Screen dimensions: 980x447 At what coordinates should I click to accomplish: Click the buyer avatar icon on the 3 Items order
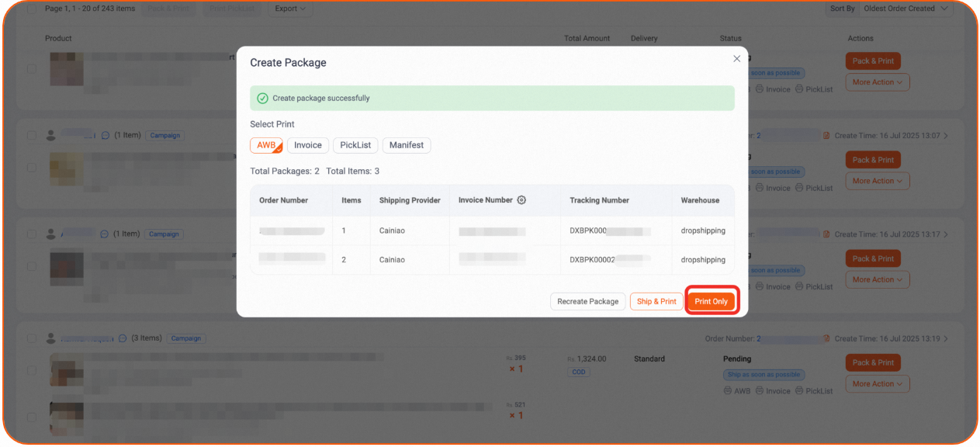tap(51, 339)
